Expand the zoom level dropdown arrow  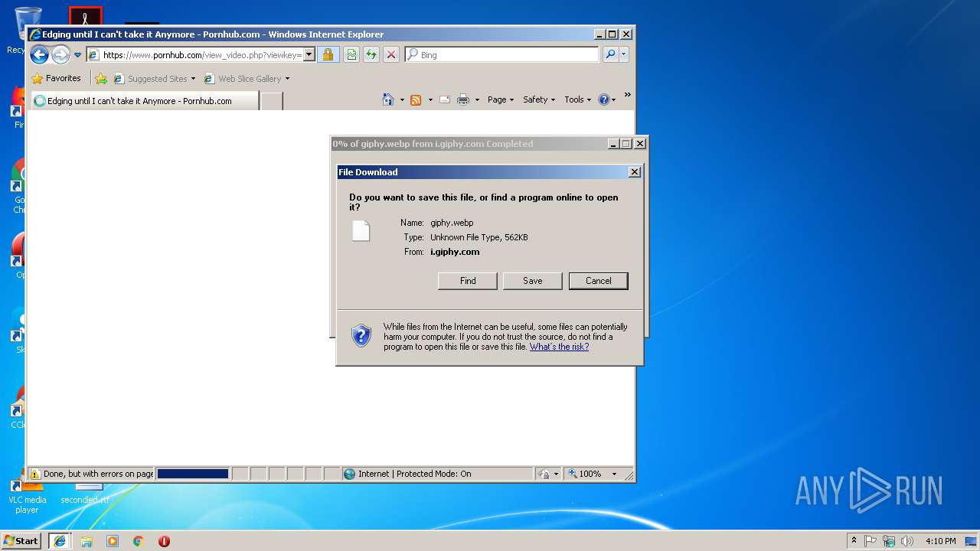(x=613, y=474)
